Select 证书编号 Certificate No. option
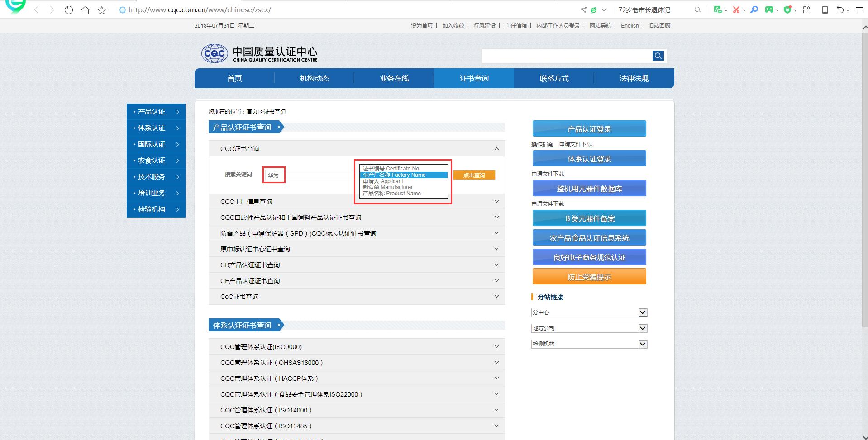The width and height of the screenshot is (868, 440). point(404,169)
